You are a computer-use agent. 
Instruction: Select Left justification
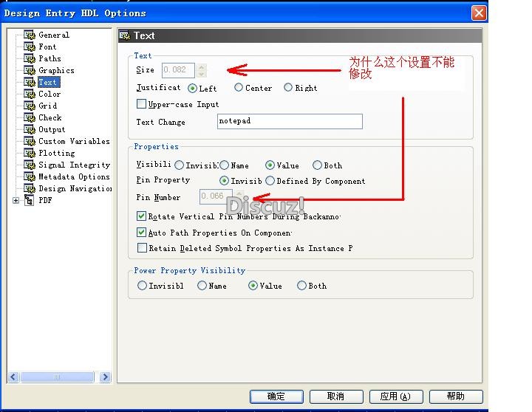point(192,89)
